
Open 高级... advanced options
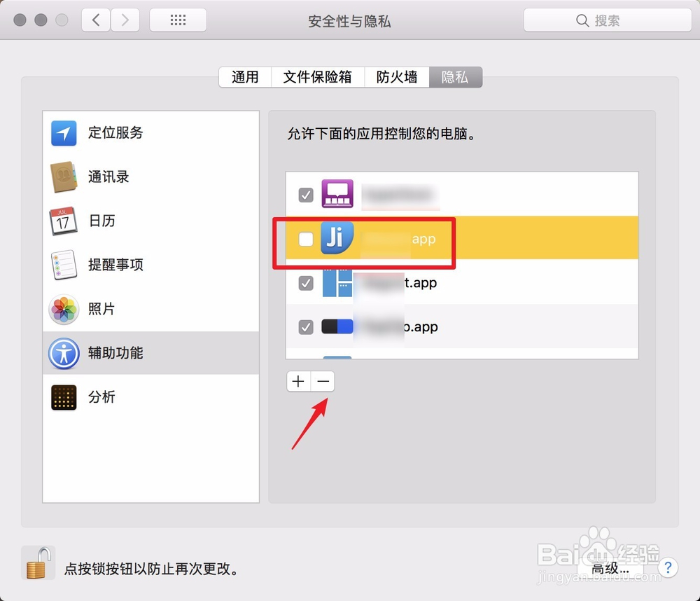[611, 569]
